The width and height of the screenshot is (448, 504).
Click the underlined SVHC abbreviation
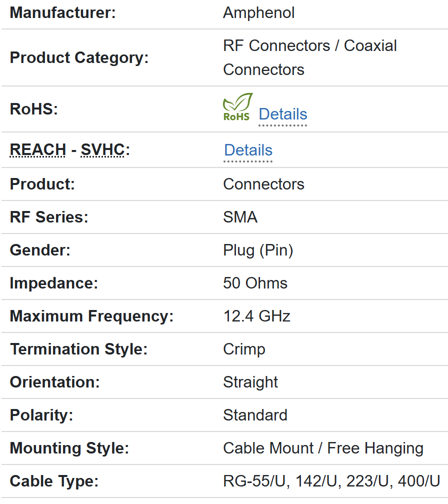pos(102,149)
